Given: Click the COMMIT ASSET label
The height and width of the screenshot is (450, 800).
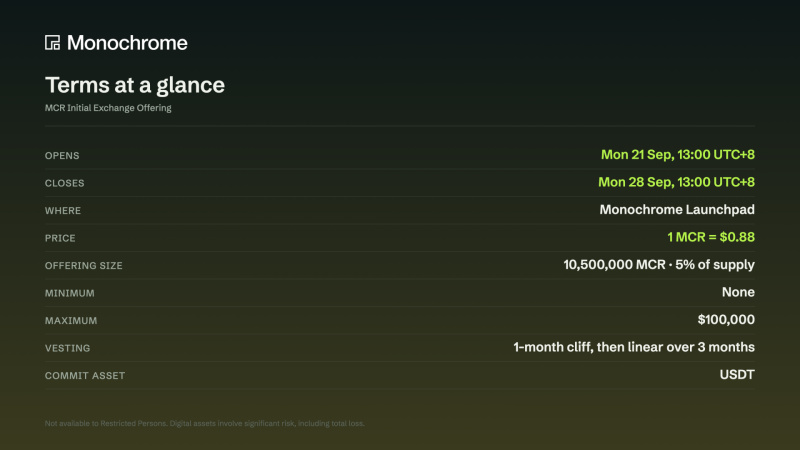Looking at the screenshot, I should point(85,376).
